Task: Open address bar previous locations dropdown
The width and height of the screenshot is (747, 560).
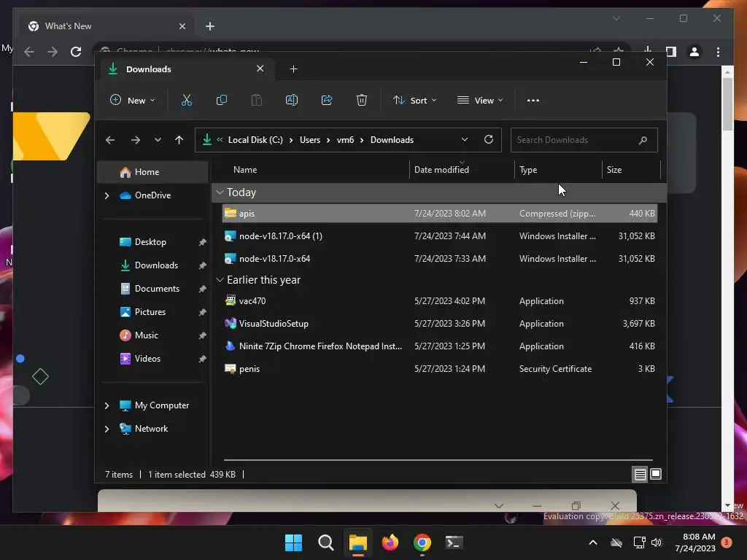Action: [x=465, y=139]
